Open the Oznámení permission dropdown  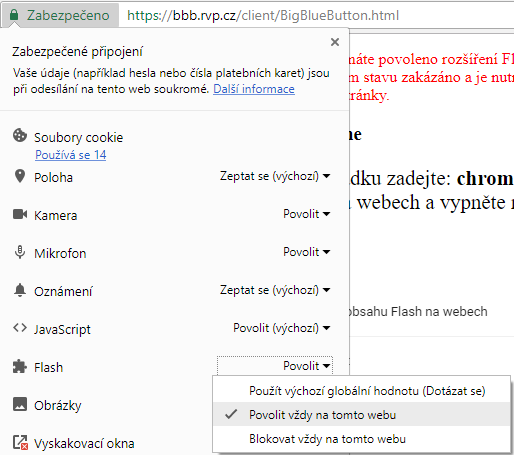pos(275,290)
